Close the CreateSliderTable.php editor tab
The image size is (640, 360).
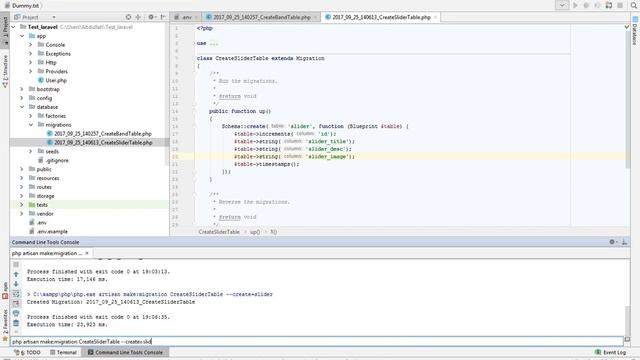point(436,17)
